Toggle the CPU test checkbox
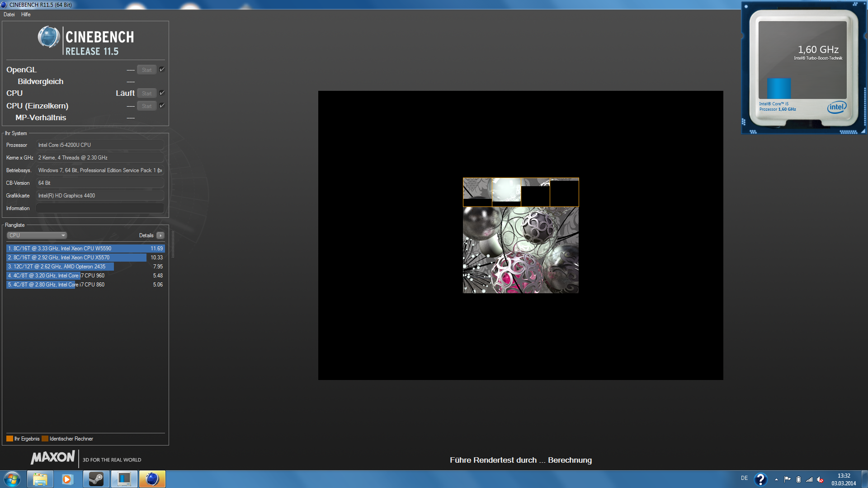Viewport: 868px width, 488px height. click(162, 93)
